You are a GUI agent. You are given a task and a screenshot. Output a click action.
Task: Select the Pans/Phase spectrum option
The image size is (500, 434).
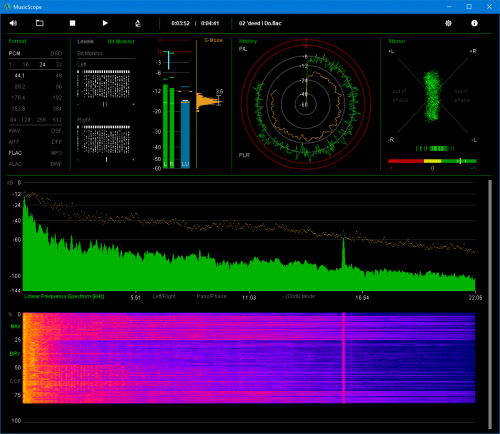click(212, 296)
